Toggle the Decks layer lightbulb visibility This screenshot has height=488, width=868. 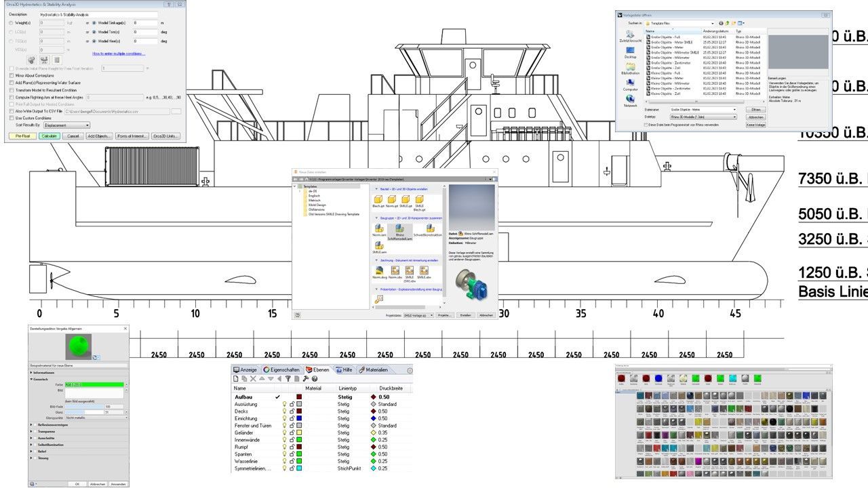point(285,411)
